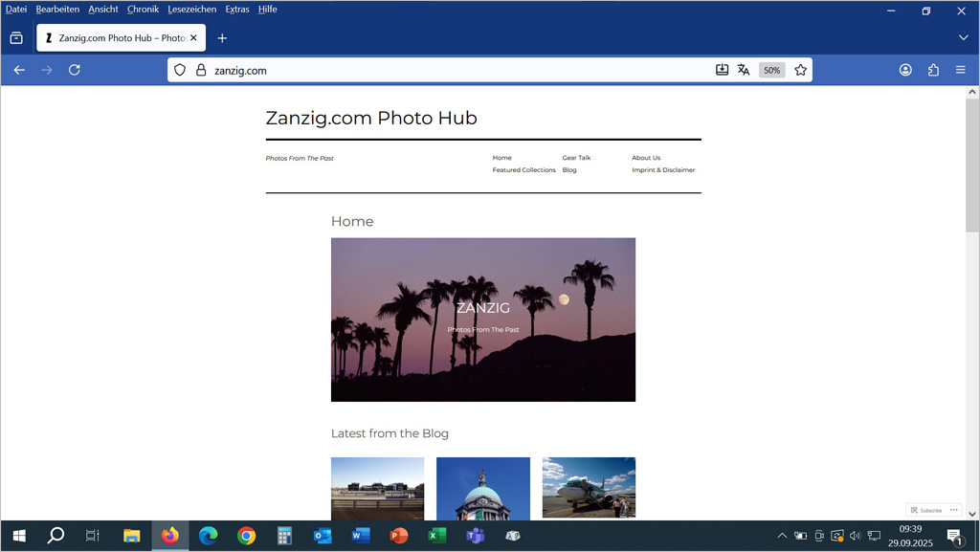Open the Chronik menu
The image size is (980, 552).
coord(143,10)
